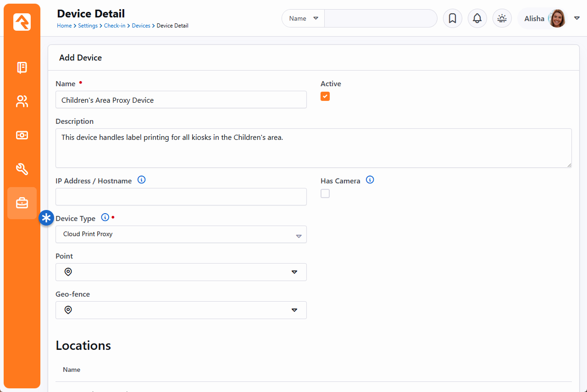Enable the Has Camera checkbox

pos(325,193)
